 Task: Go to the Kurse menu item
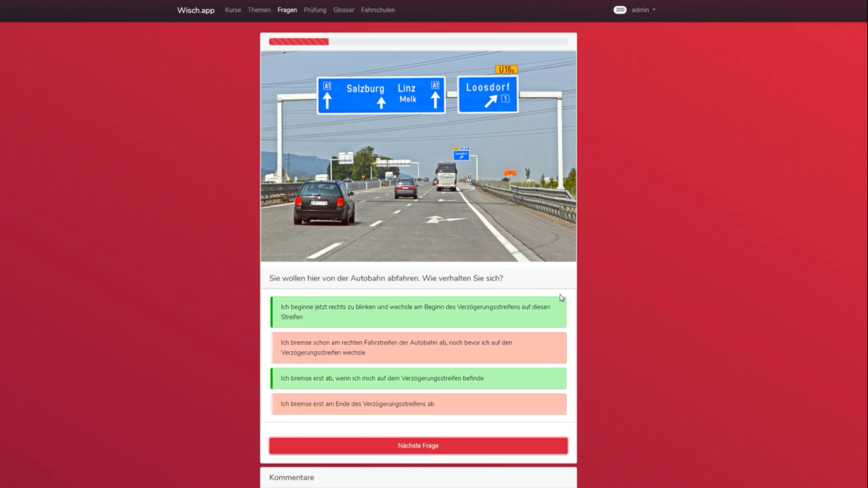[x=233, y=10]
